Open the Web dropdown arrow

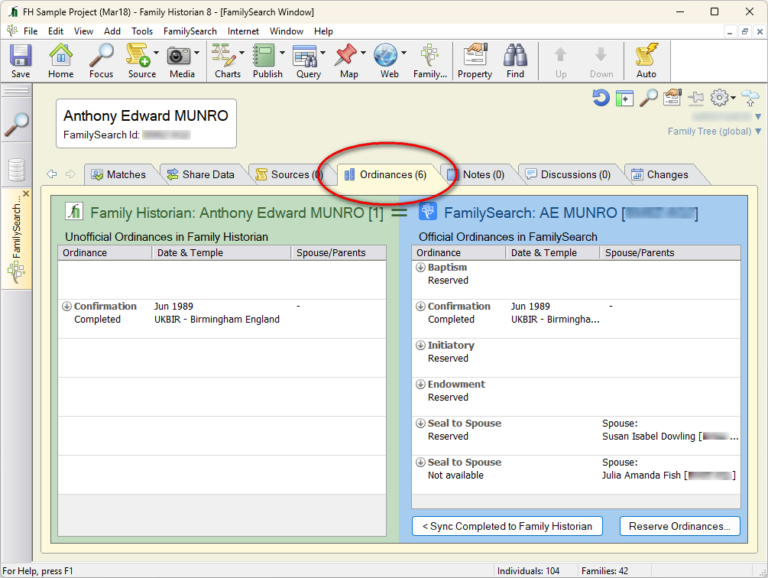pyautogui.click(x=404, y=52)
